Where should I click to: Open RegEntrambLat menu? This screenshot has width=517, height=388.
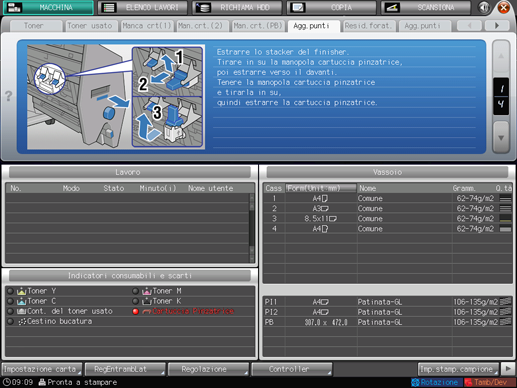pyautogui.click(x=125, y=369)
